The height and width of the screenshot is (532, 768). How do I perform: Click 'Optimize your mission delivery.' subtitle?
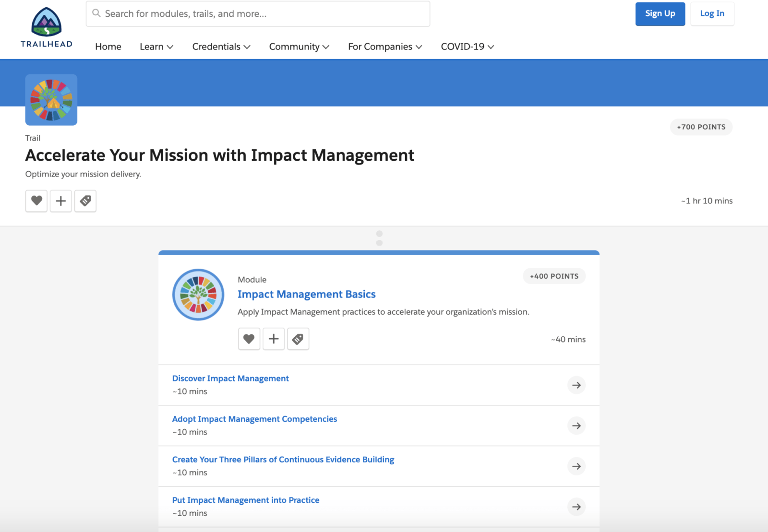tap(83, 174)
